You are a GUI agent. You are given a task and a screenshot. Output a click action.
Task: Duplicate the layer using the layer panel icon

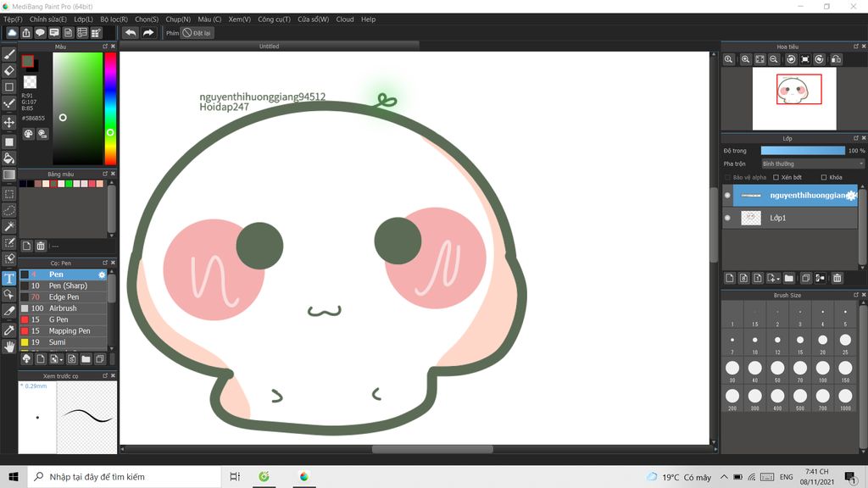[x=806, y=278]
